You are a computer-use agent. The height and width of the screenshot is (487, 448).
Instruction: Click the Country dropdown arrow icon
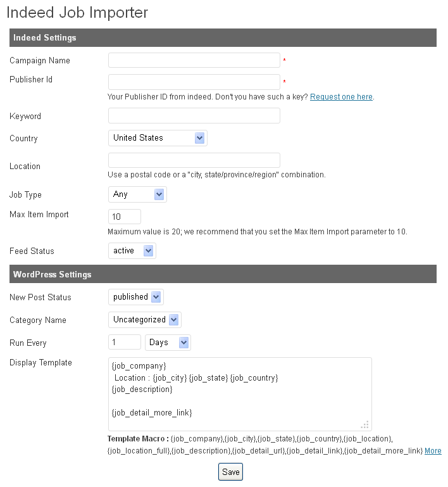pyautogui.click(x=199, y=138)
